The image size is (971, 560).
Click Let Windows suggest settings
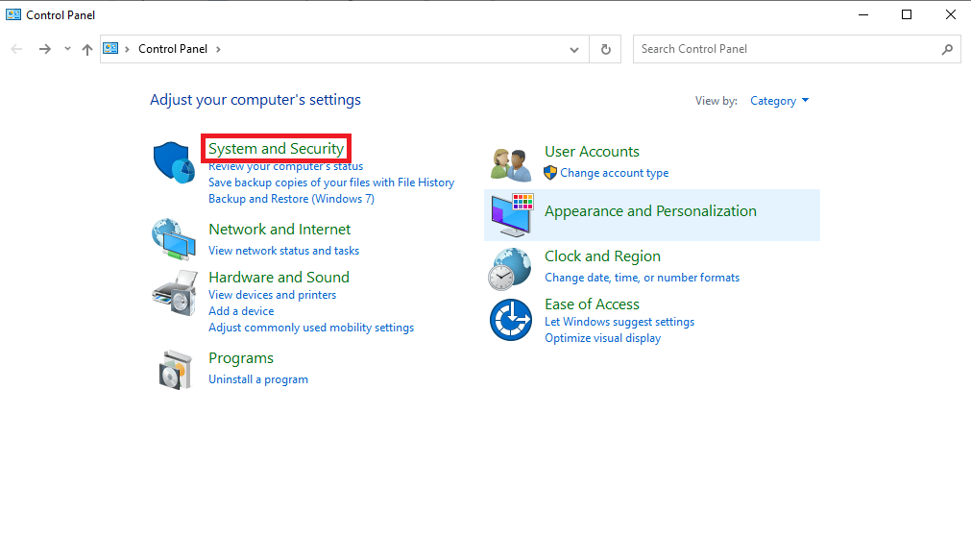coord(619,322)
